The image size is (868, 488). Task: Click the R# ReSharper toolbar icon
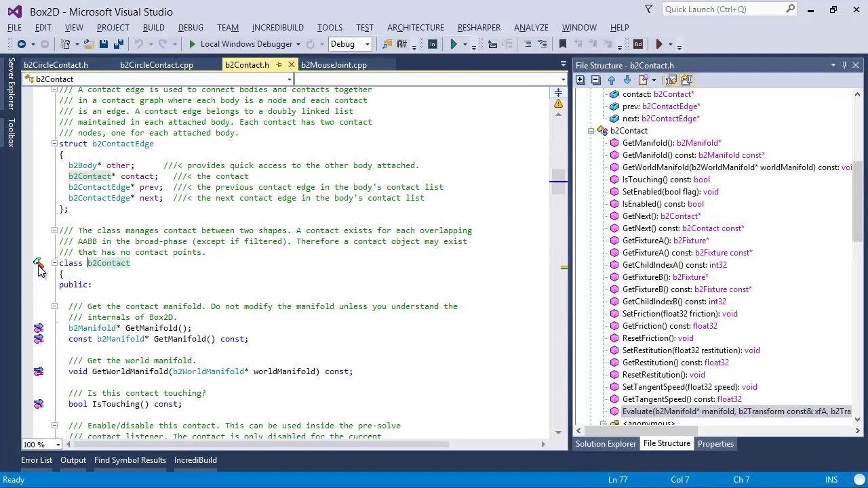pos(402,44)
